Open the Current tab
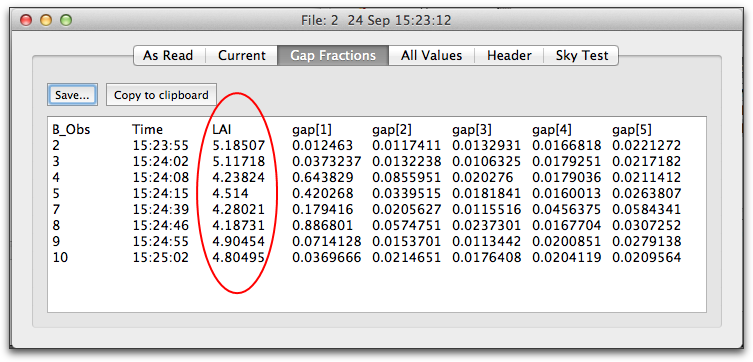This screenshot has width=753, height=362. (242, 56)
